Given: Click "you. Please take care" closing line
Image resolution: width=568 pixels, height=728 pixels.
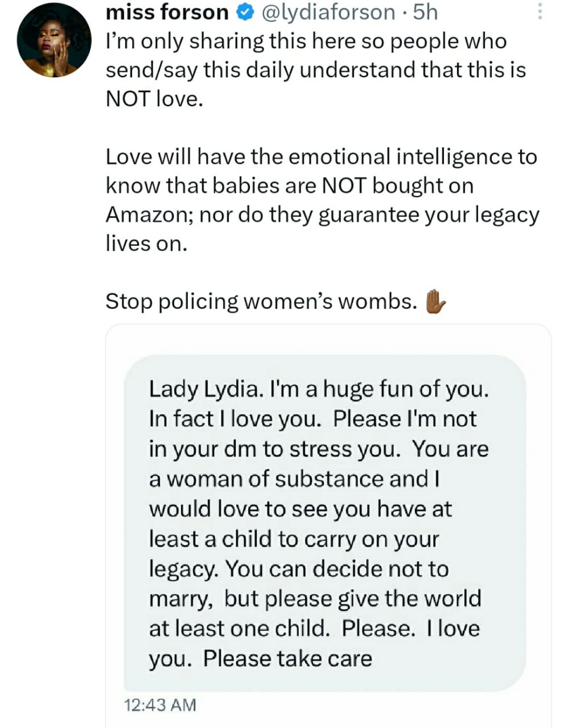Looking at the screenshot, I should tap(260, 659).
